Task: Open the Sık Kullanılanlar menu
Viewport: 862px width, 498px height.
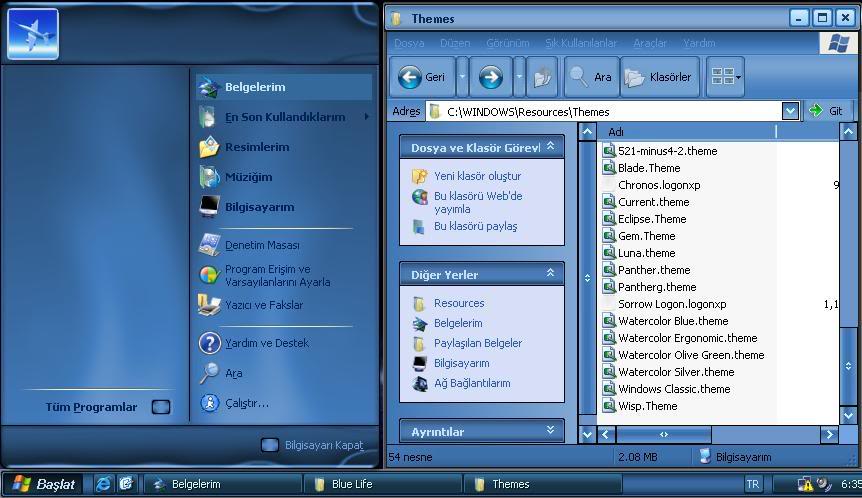Action: 581,43
